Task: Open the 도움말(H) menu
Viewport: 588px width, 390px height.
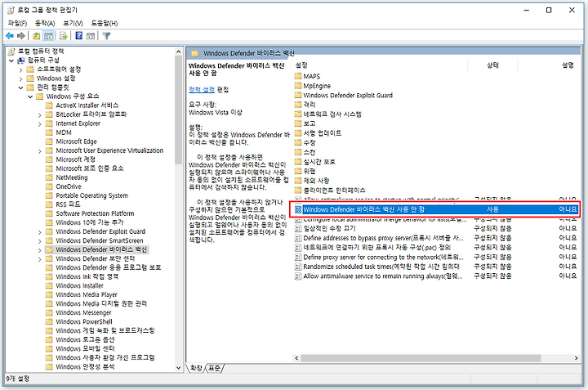Action: 105,23
